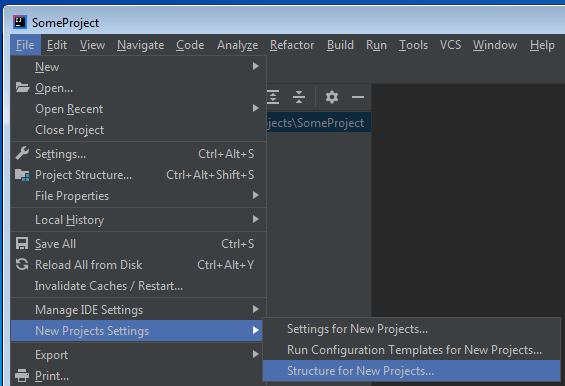Select the SomeProject path tree item
The height and width of the screenshot is (386, 565).
(319, 123)
